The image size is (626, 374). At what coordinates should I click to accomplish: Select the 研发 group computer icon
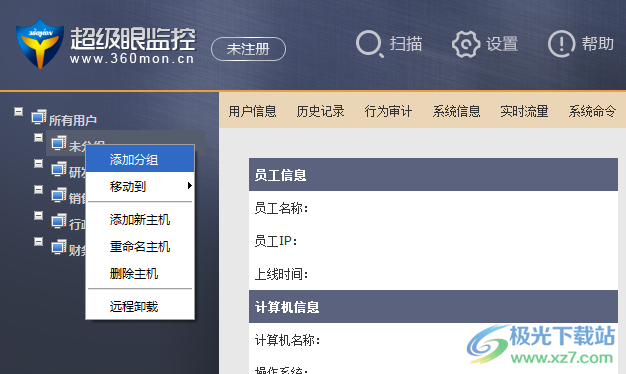59,169
